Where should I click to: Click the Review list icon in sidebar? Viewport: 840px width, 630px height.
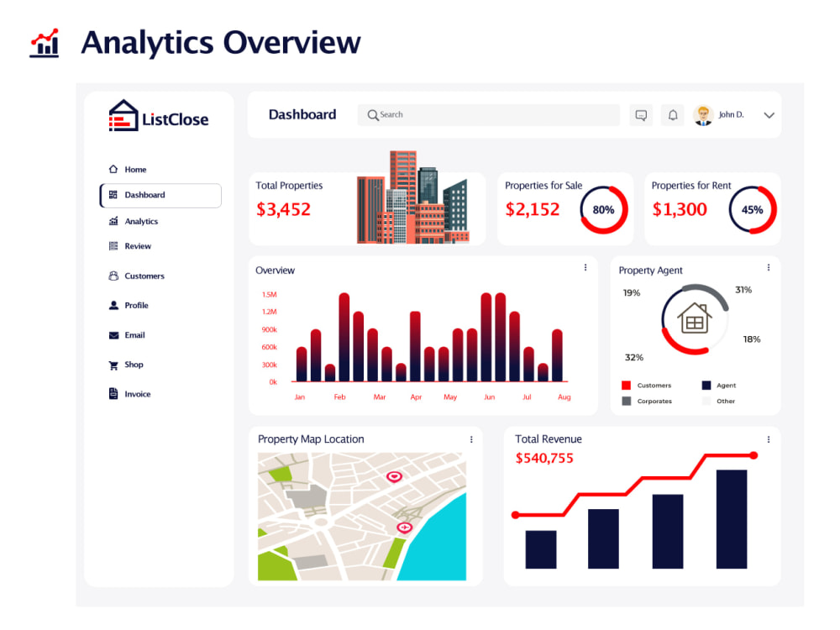pos(113,246)
